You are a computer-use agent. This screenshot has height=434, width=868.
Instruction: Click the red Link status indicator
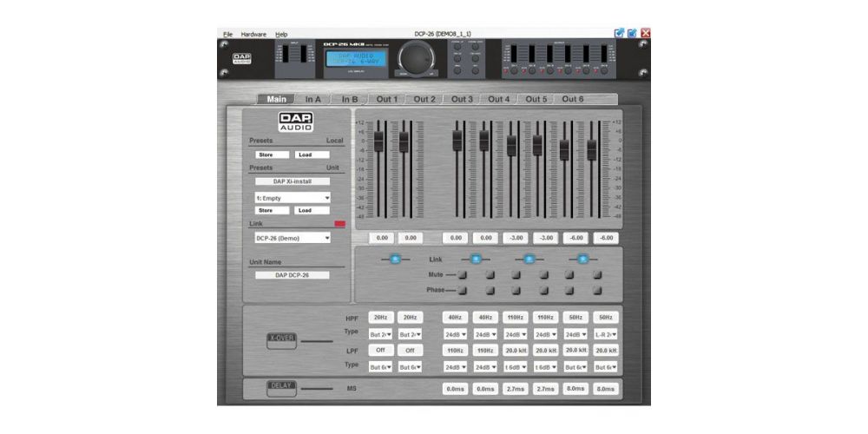[340, 224]
